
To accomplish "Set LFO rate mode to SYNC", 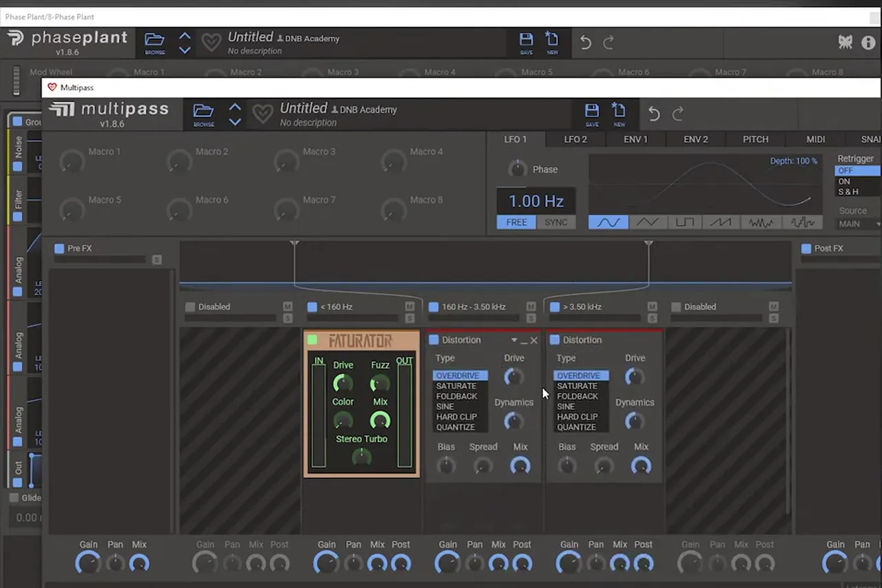I will (556, 222).
